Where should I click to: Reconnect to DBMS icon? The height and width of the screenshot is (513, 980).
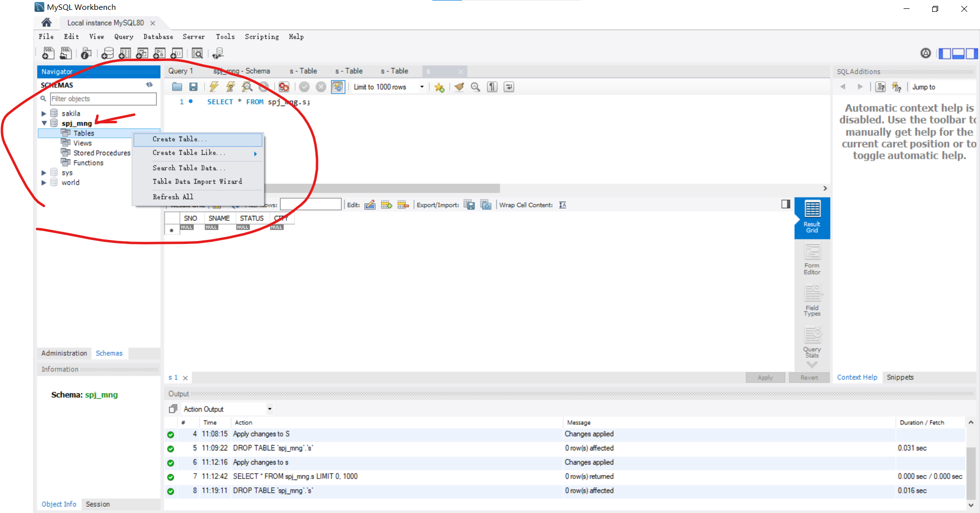tap(218, 53)
